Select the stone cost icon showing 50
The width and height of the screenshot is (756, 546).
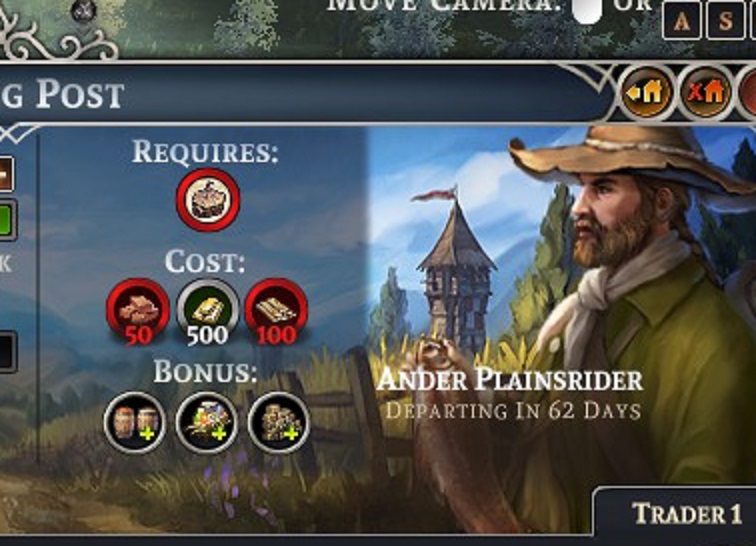[x=138, y=311]
